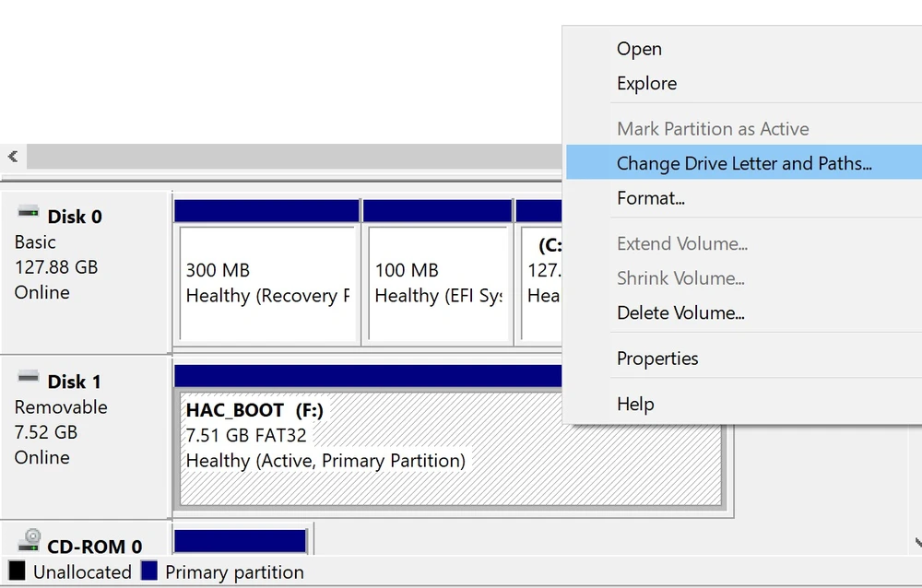
Task: Open Change Drive Letter and Paths
Action: (743, 164)
